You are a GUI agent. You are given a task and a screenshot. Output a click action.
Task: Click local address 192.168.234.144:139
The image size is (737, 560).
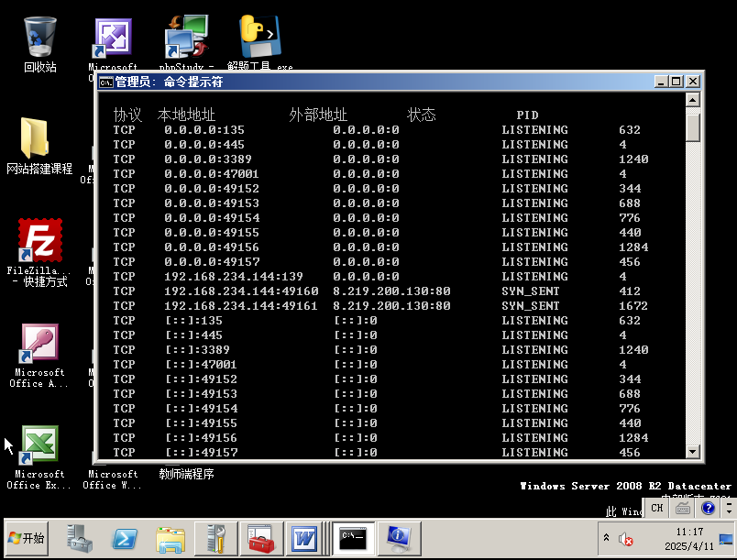(234, 277)
